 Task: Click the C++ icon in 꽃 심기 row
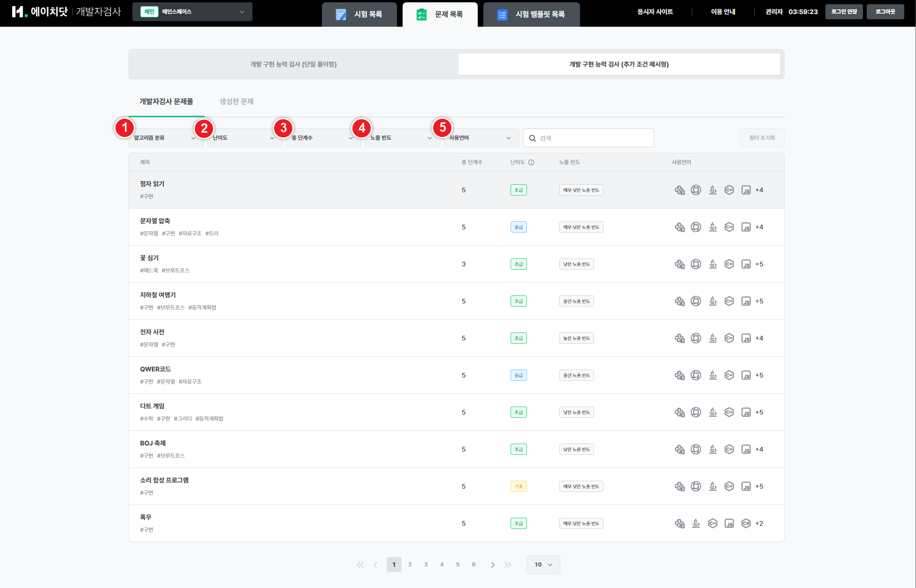[x=729, y=264]
